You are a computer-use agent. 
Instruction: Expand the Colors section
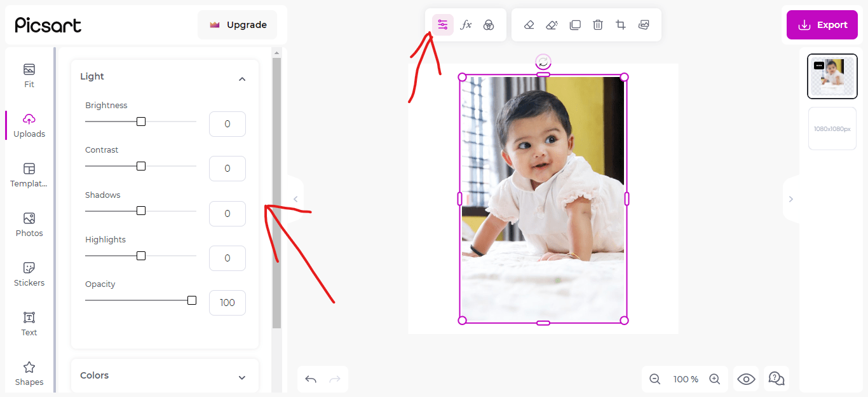[241, 377]
